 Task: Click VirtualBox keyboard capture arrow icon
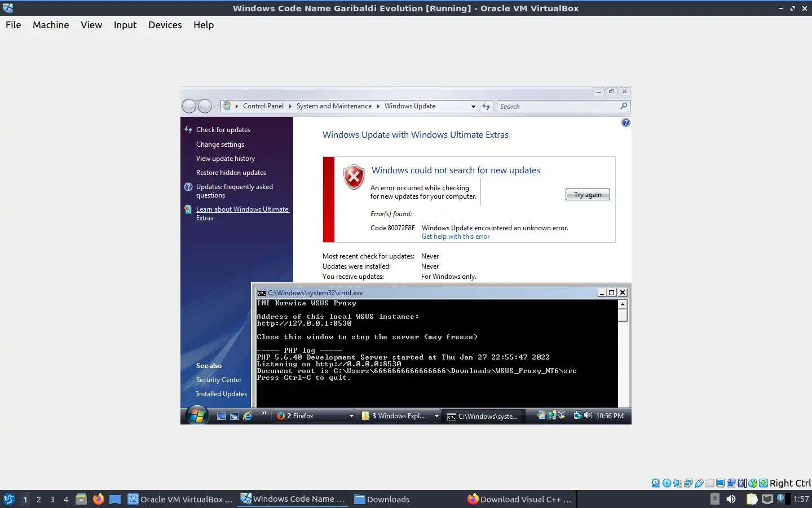(763, 483)
